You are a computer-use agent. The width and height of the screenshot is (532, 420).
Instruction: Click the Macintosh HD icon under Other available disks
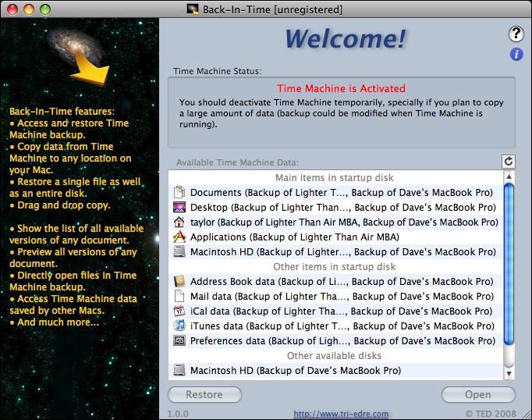179,370
